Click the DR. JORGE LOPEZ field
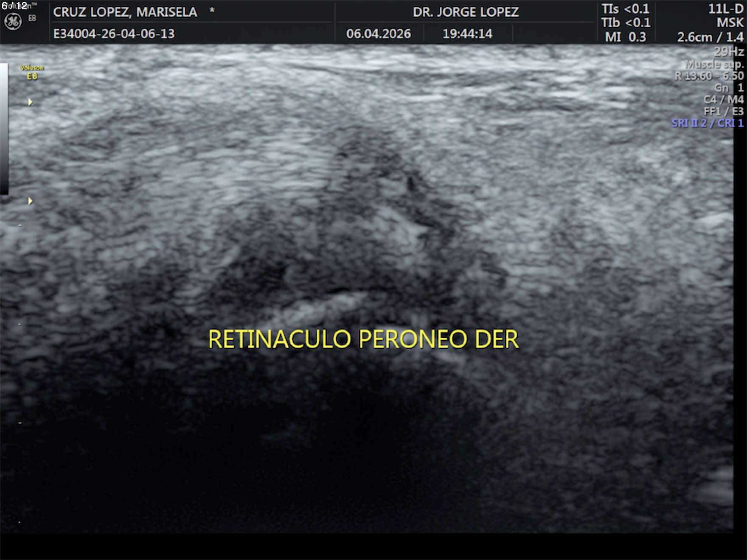Screen dimensions: 747x560 (466, 12)
